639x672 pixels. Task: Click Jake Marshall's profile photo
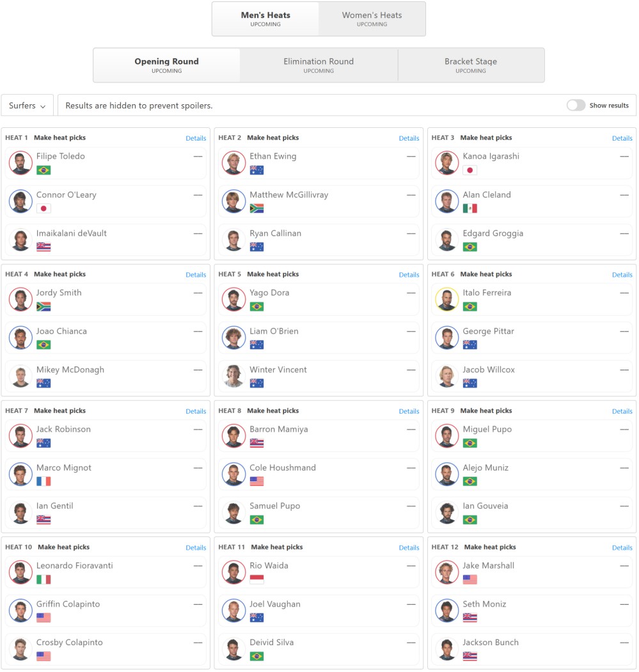(447, 572)
